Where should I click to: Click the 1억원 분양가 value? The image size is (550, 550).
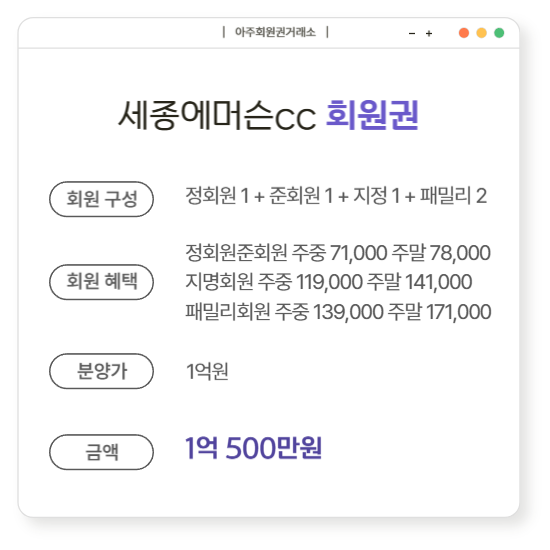pos(207,371)
